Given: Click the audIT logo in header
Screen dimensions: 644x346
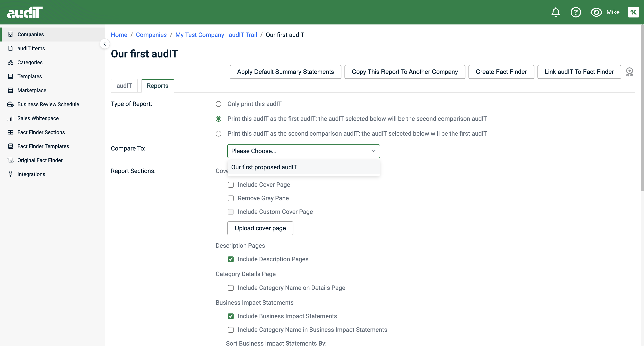Looking at the screenshot, I should point(24,12).
